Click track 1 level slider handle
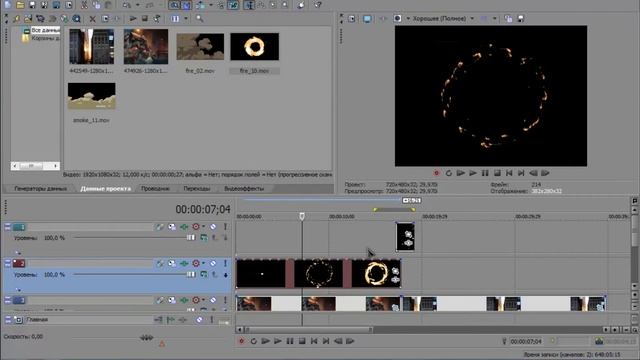This screenshot has width=640, height=360. click(x=191, y=238)
